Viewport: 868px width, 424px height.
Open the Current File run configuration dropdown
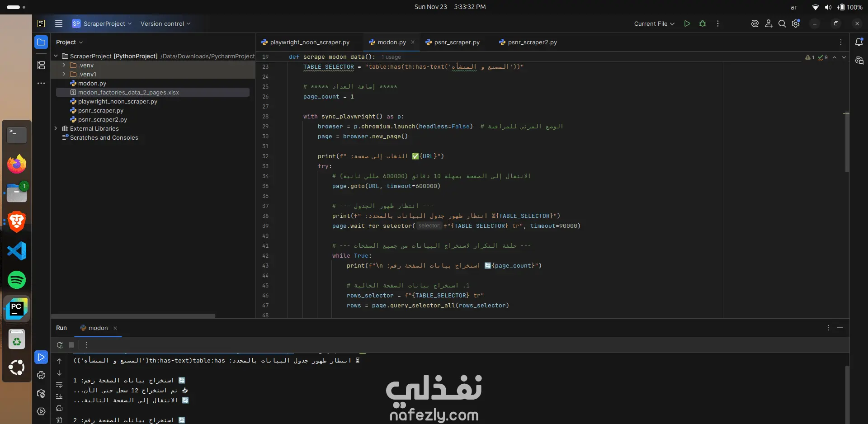pyautogui.click(x=654, y=24)
